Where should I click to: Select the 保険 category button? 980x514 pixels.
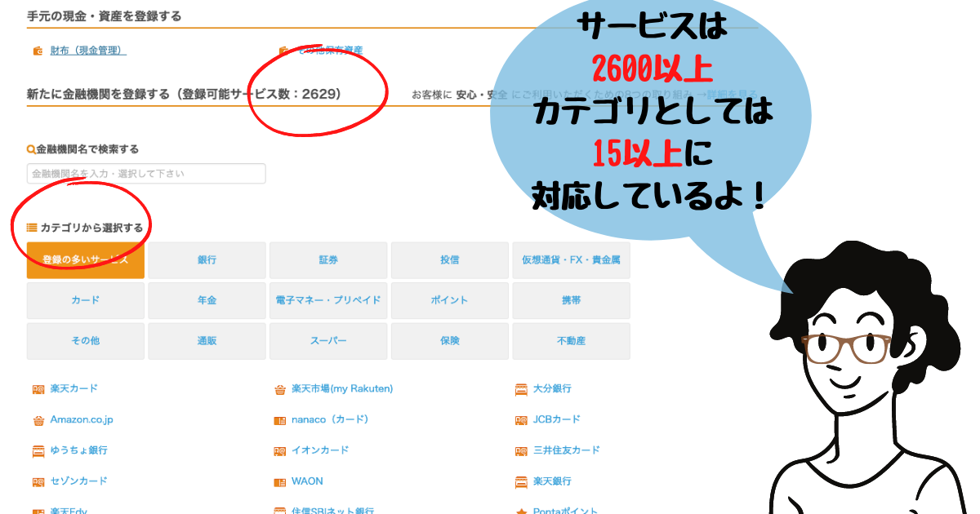[449, 340]
